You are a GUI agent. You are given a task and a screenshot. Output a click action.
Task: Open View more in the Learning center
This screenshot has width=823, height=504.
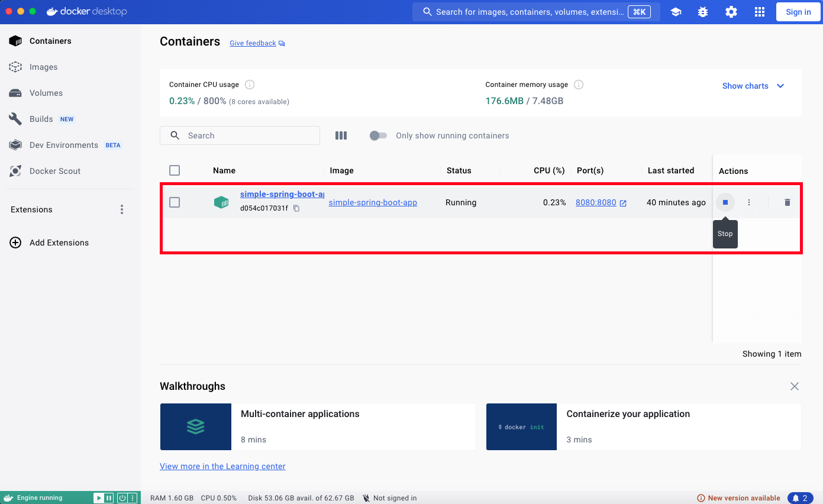pos(222,466)
